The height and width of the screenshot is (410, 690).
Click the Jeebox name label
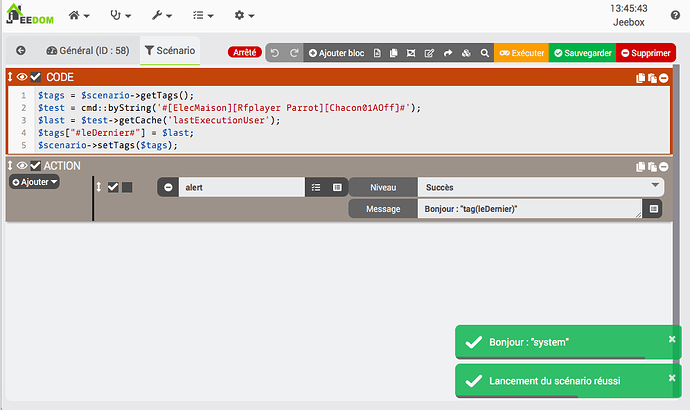click(x=629, y=22)
